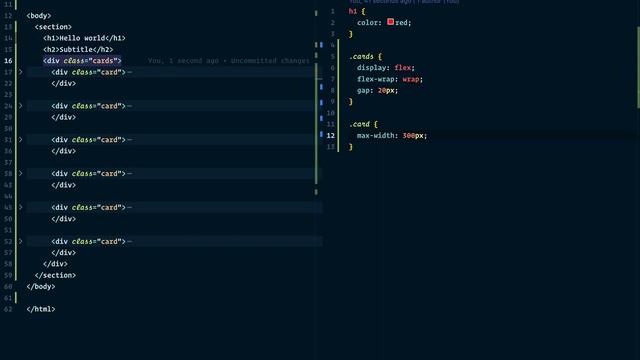Click the </section> closing tag
The height and width of the screenshot is (360, 640).
point(55,275)
